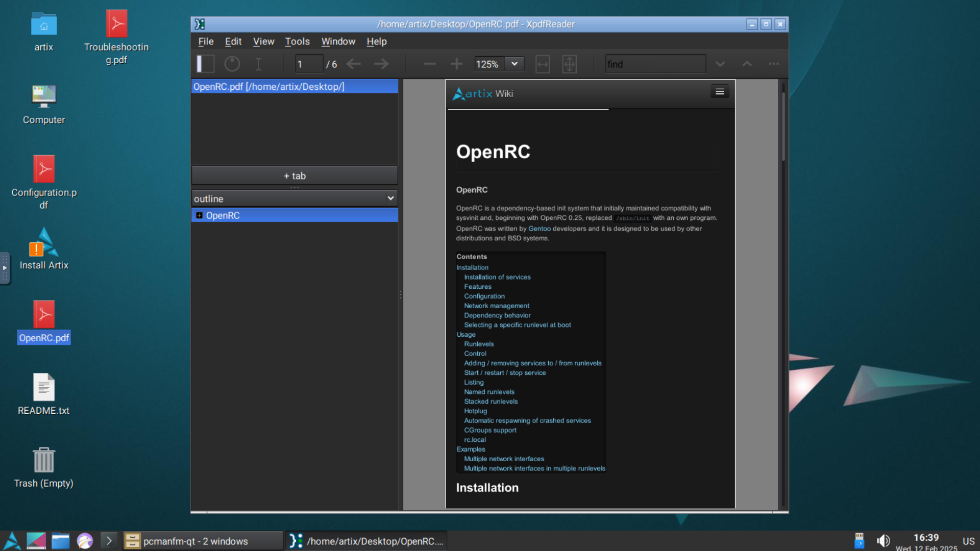Find next match arrow
The height and width of the screenshot is (551, 980).
(x=720, y=64)
